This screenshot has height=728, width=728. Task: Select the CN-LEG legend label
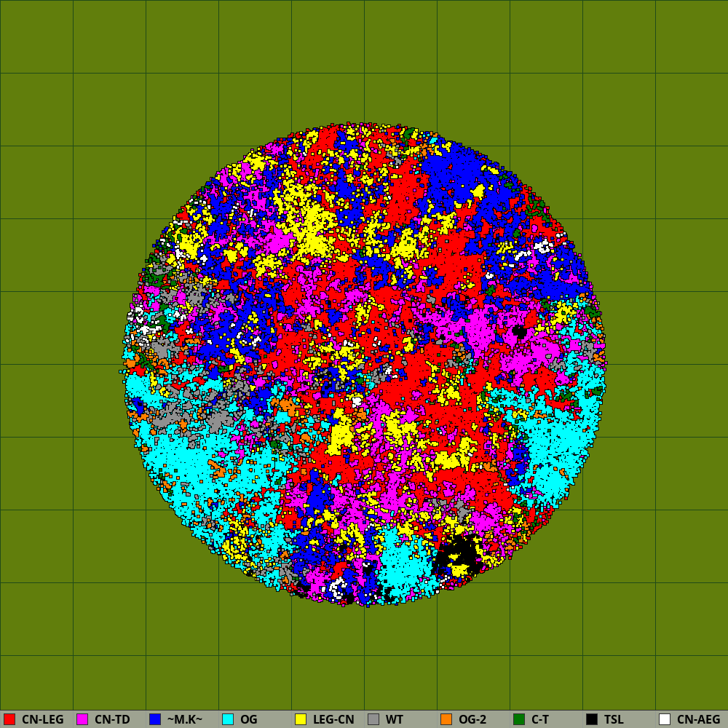[43, 720]
